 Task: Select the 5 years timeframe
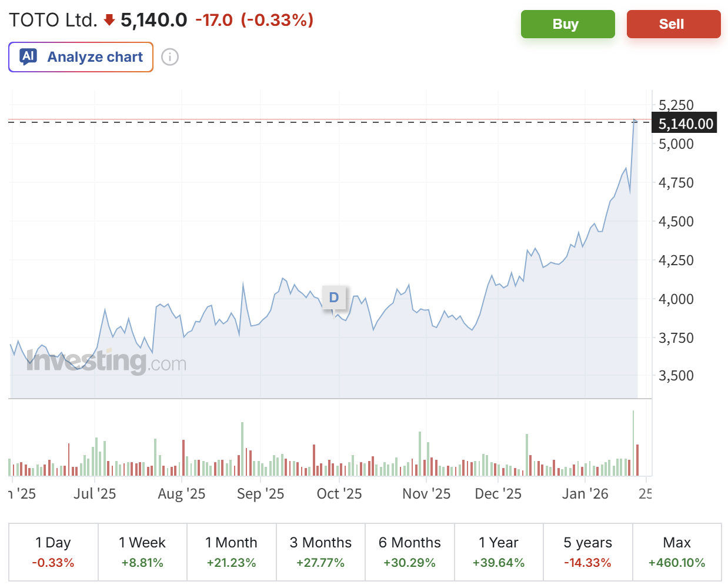click(x=587, y=552)
